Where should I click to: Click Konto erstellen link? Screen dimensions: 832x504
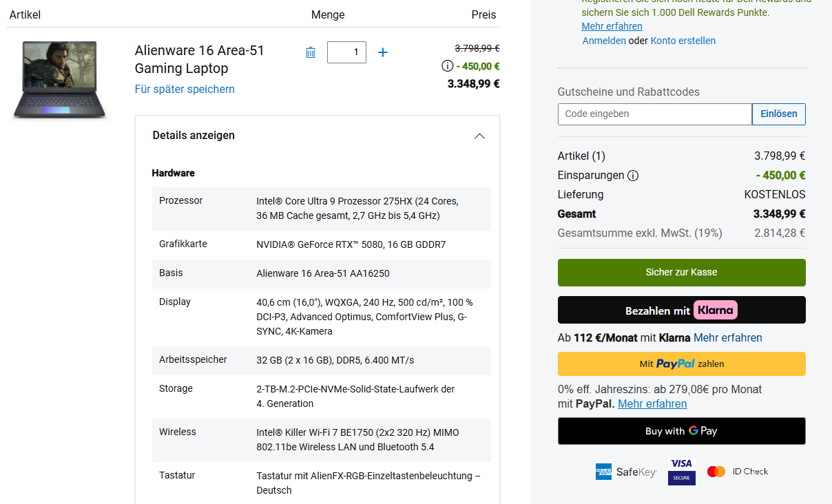[x=683, y=41]
